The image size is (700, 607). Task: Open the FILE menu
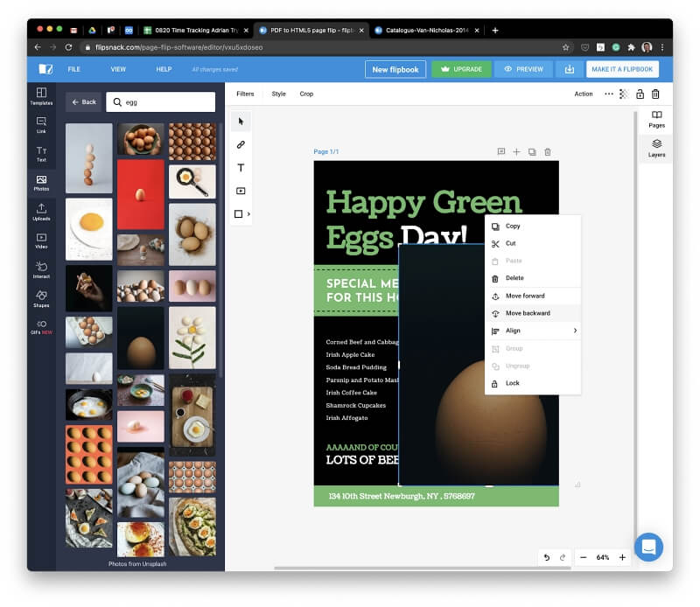(74, 69)
